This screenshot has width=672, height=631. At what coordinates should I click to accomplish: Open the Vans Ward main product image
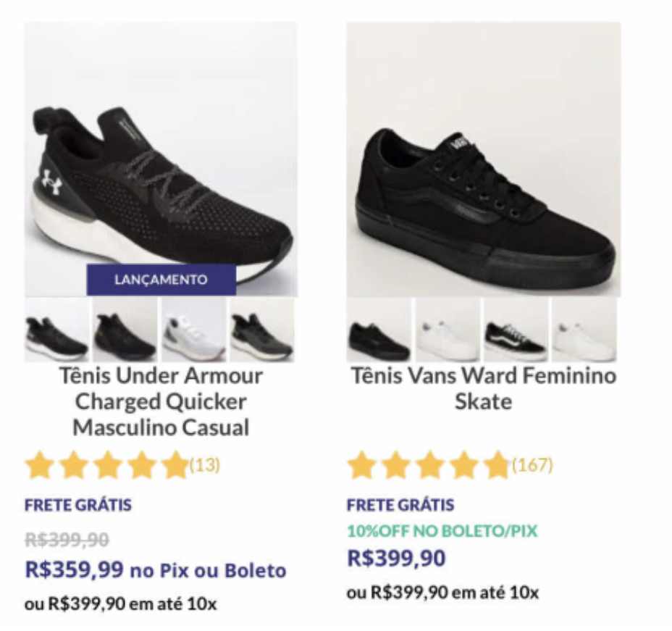click(483, 159)
